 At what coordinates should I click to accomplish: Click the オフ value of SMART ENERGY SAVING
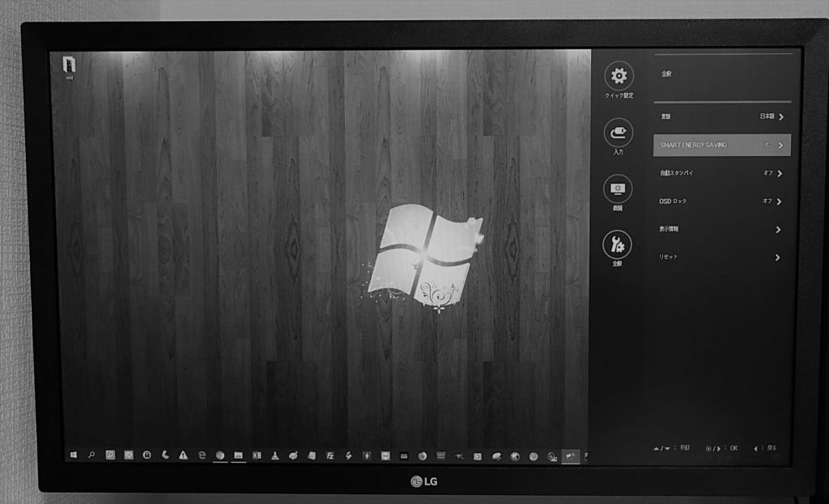[769, 145]
